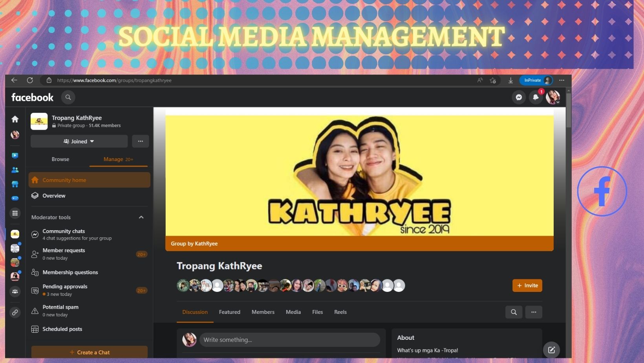Open group options three-dot button beside Joined
Screen dimensions: 644x363
tap(140, 141)
